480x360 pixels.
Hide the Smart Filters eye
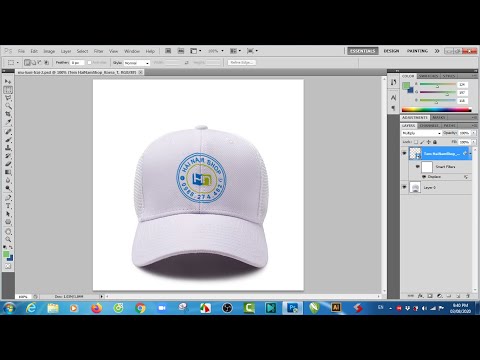[x=417, y=166]
